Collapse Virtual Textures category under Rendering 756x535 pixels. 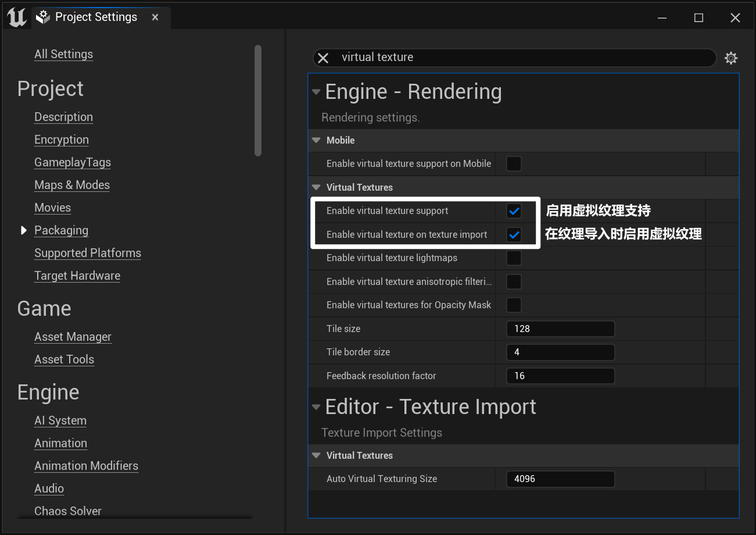316,187
